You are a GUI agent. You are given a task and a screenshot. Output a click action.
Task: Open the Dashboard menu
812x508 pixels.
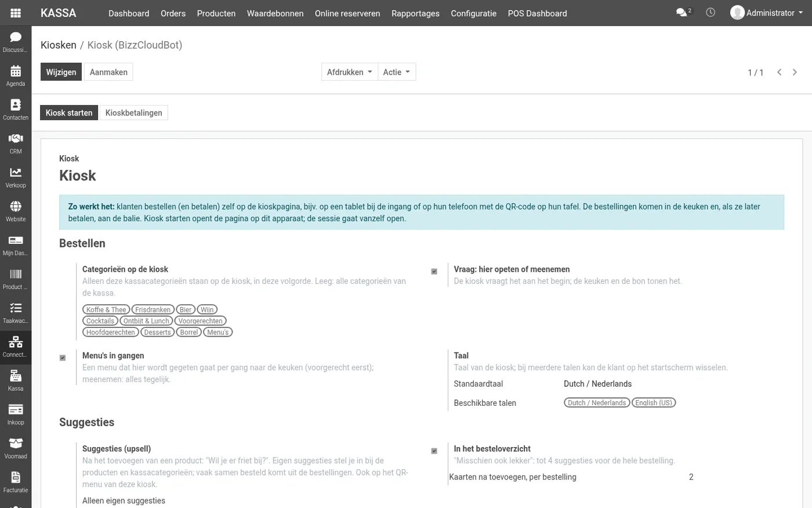129,13
